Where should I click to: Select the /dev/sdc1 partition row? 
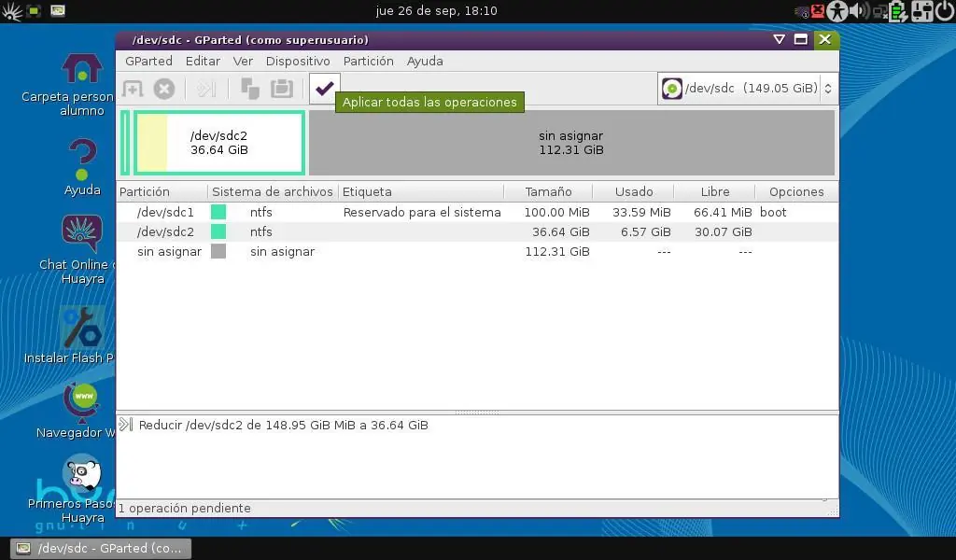tap(477, 212)
